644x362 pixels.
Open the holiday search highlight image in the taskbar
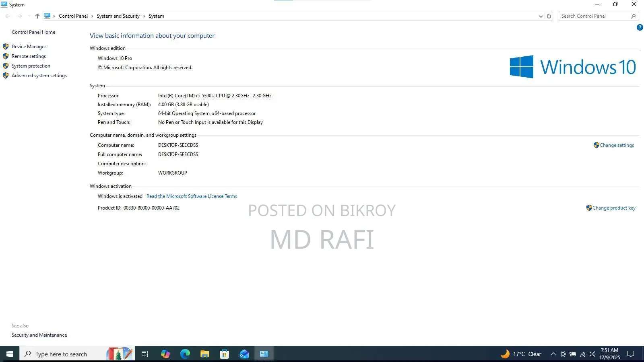click(x=120, y=354)
